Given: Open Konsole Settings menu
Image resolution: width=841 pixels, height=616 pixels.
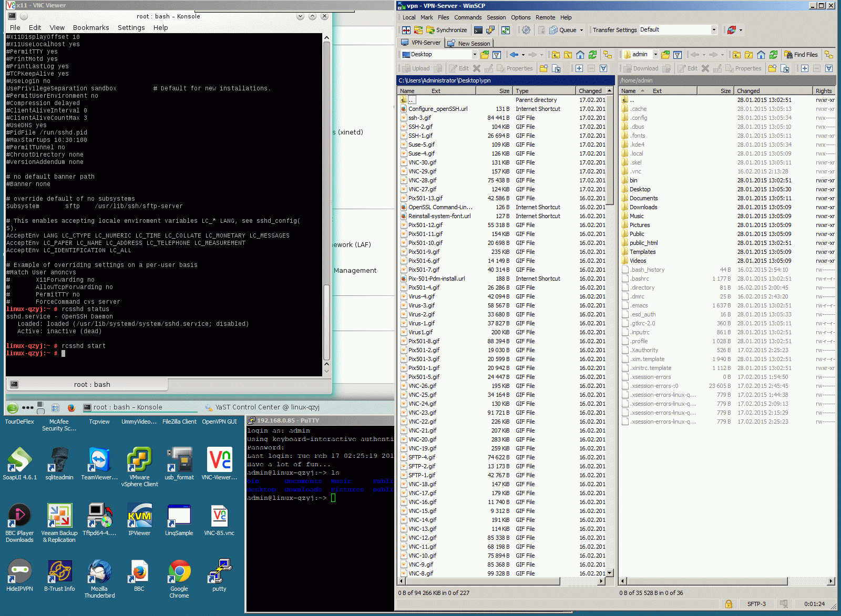Looking at the screenshot, I should pyautogui.click(x=131, y=28).
